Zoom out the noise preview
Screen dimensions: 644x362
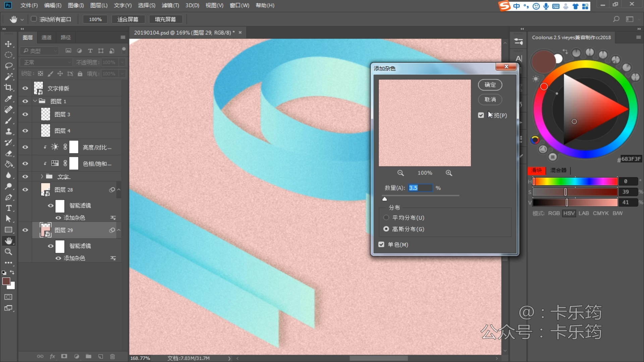click(400, 173)
